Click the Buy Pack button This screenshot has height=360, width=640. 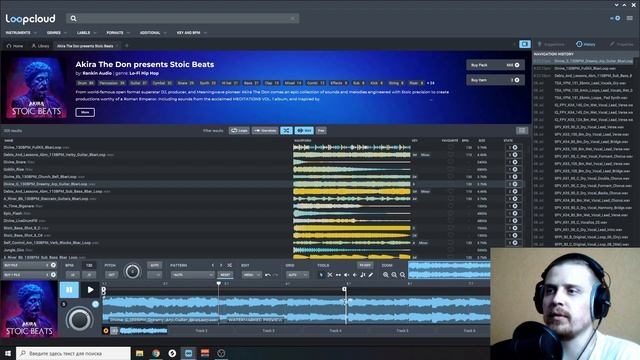(x=495, y=65)
